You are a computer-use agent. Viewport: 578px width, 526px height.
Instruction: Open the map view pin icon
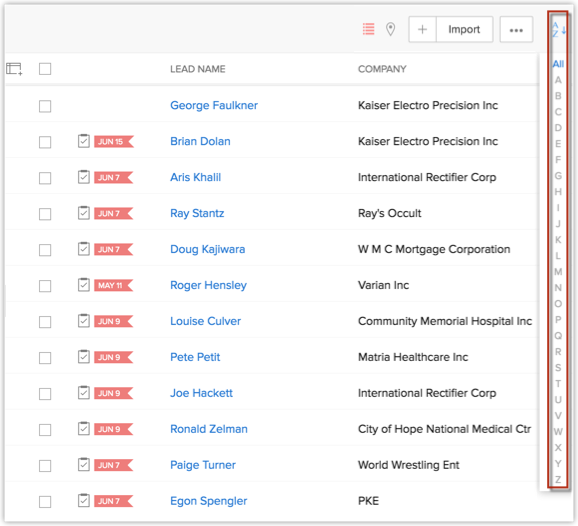click(x=390, y=29)
